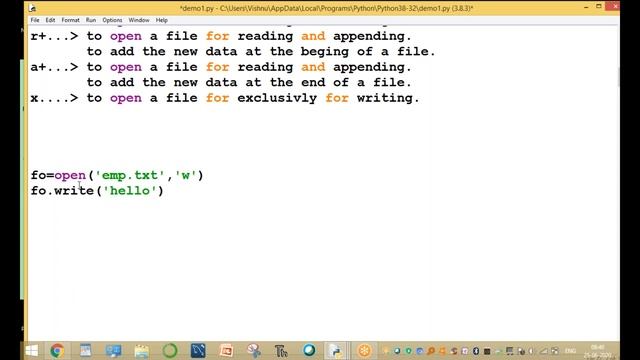Open the calendar-like app icon beside Chrome

[x=86, y=351]
